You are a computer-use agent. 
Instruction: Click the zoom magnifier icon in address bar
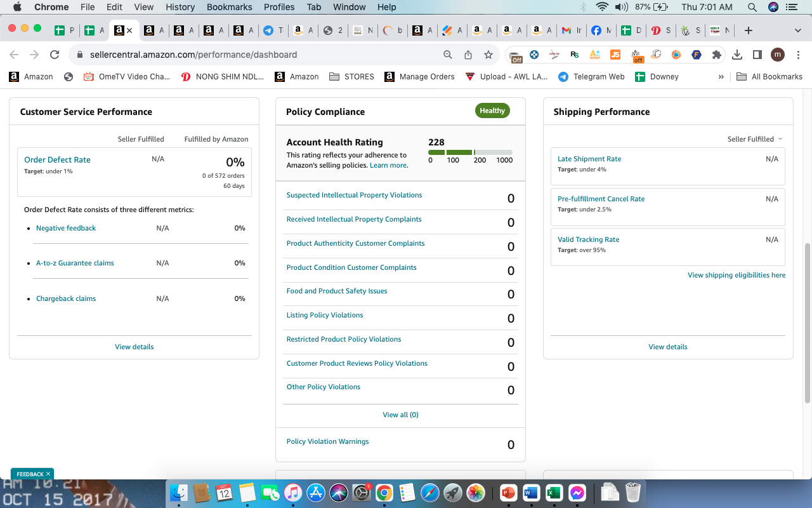[448, 55]
